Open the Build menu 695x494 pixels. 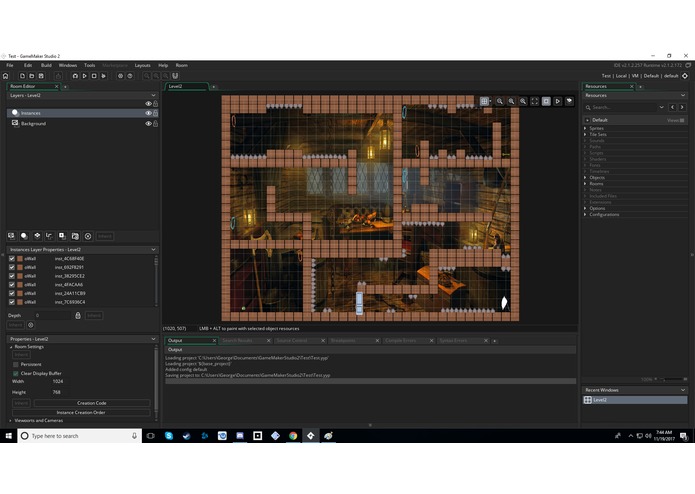coord(46,65)
